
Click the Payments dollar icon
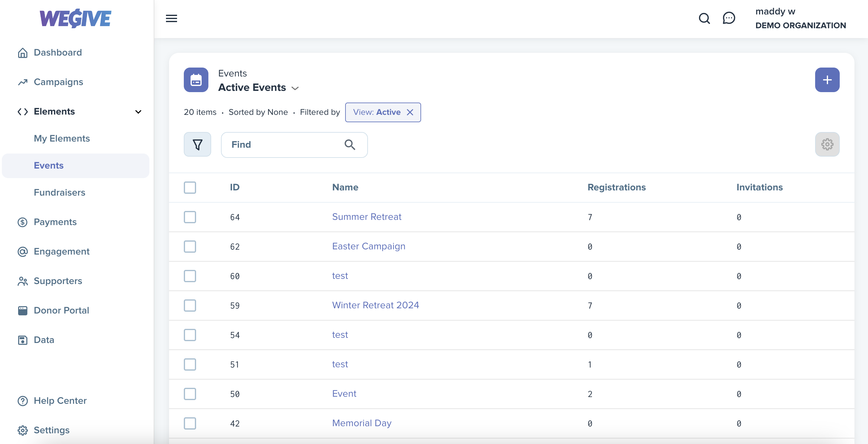click(22, 222)
